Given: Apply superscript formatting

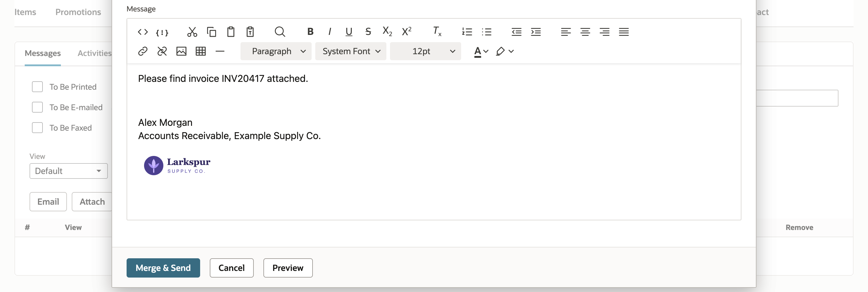Looking at the screenshot, I should click(x=407, y=32).
